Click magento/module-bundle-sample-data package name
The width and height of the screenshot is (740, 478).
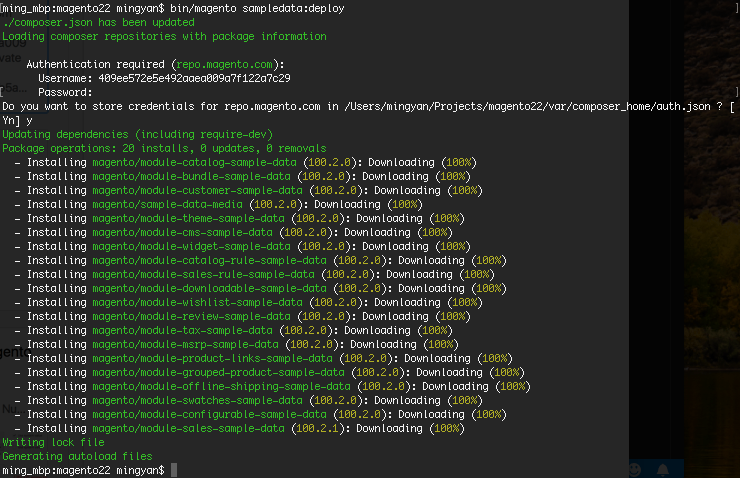click(192, 176)
